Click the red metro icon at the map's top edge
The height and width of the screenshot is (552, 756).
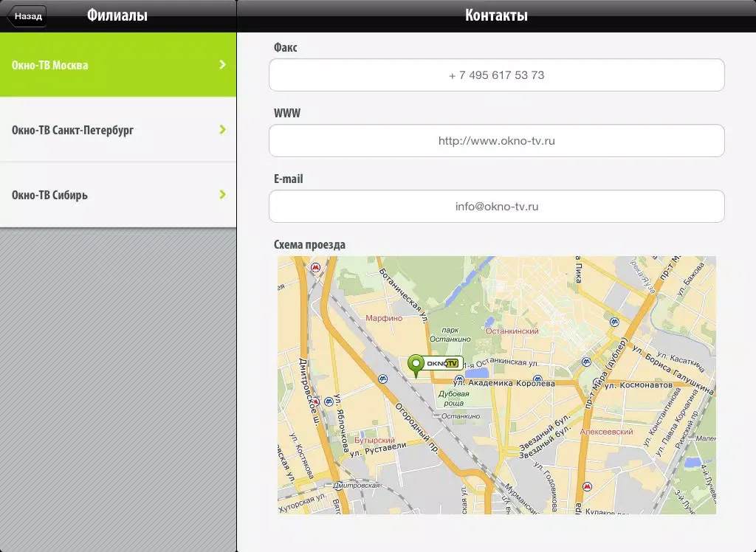315,267
